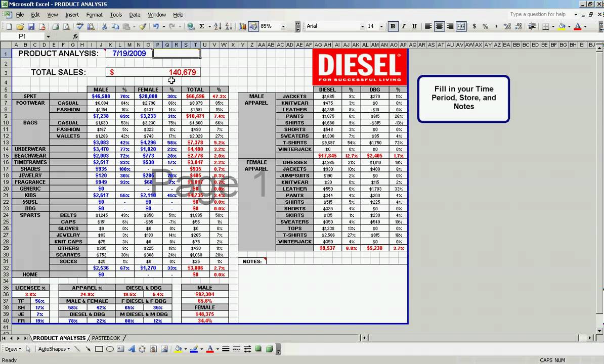Open the Insert menu
604x364 pixels.
(72, 15)
